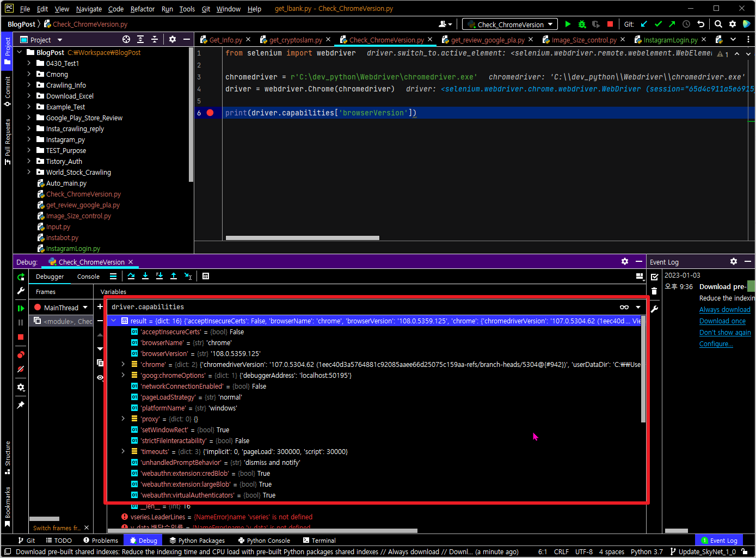Show expression history dropdown arrow

coord(638,307)
